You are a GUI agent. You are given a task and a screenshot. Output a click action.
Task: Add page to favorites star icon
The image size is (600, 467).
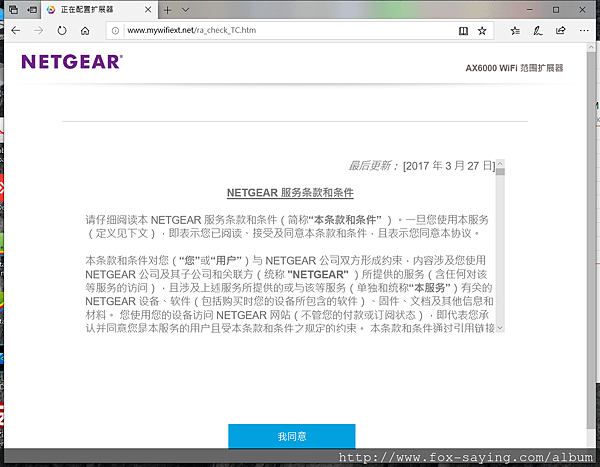click(482, 31)
